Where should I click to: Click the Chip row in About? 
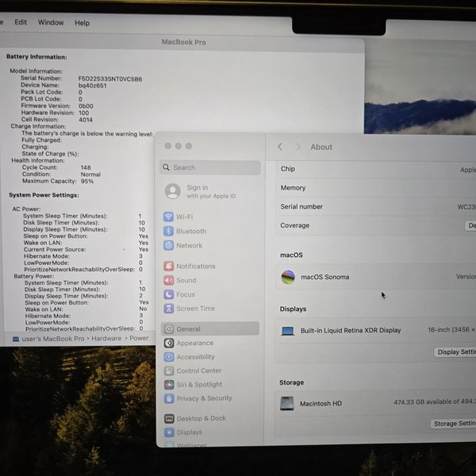pyautogui.click(x=376, y=169)
